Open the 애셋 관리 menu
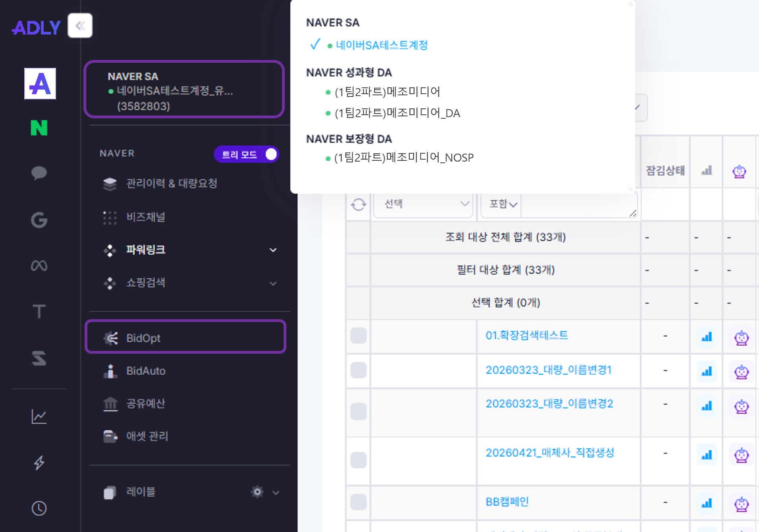This screenshot has width=759, height=532. [147, 436]
